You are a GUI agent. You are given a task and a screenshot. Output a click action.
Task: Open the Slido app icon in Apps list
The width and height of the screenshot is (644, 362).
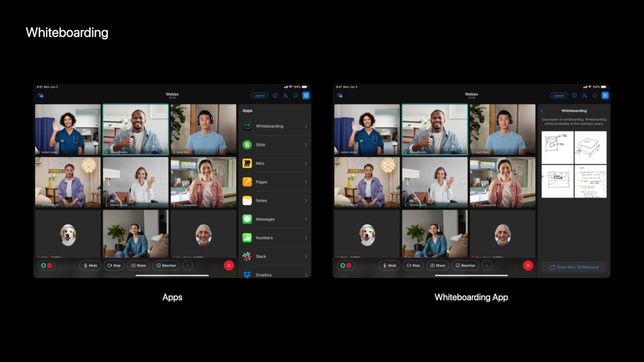tap(247, 145)
